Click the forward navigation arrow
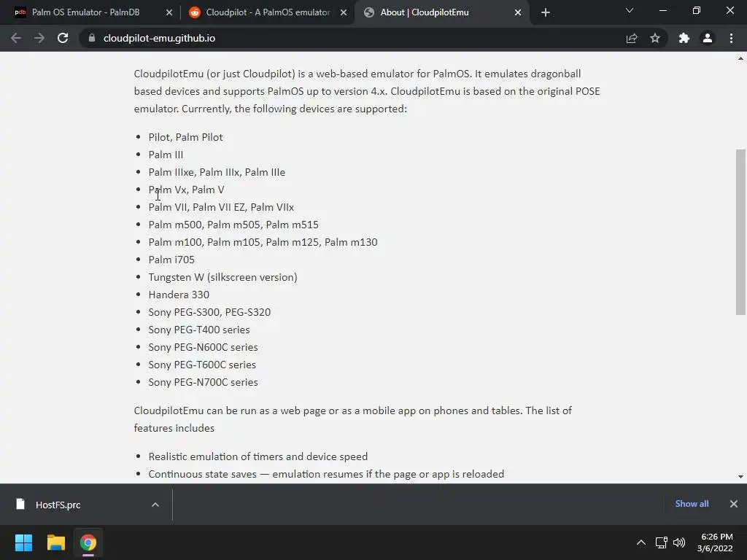This screenshot has height=560, width=747. point(39,38)
